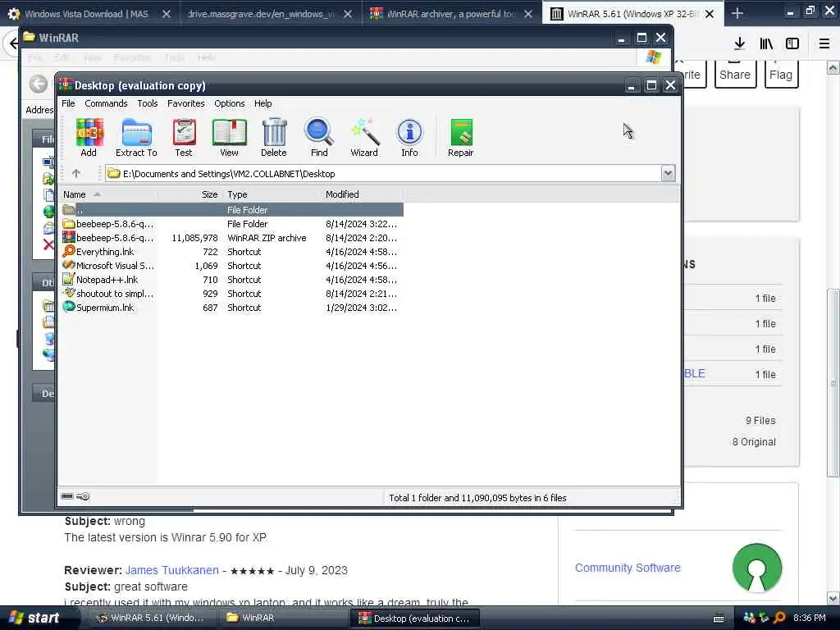This screenshot has width=840, height=630.
Task: Click the Firefox downloads arrow icon
Action: (x=739, y=43)
